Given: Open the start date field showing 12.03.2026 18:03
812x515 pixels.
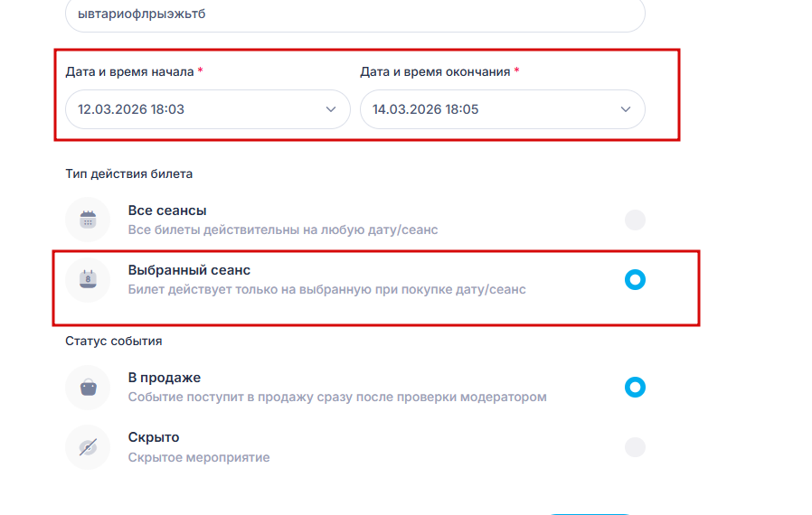Looking at the screenshot, I should pyautogui.click(x=181, y=109).
